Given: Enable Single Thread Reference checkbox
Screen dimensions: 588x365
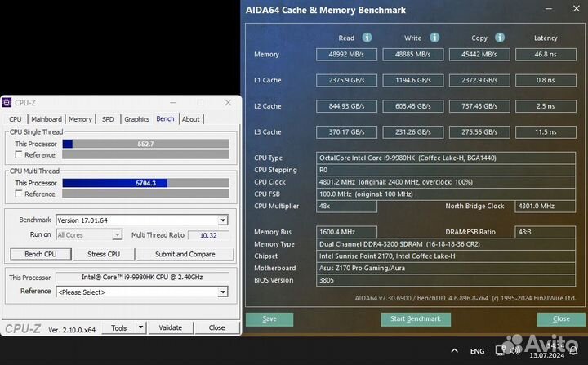Looking at the screenshot, I should point(18,154).
